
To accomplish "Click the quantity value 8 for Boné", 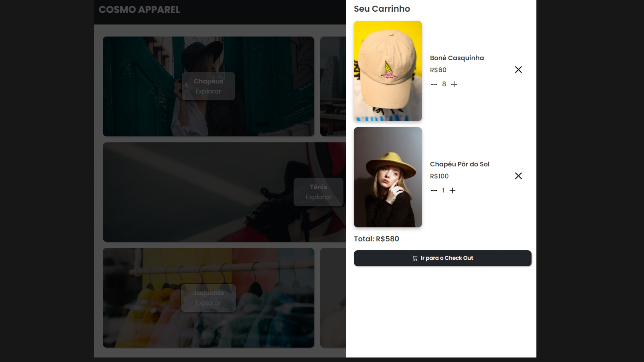I will pos(444,84).
